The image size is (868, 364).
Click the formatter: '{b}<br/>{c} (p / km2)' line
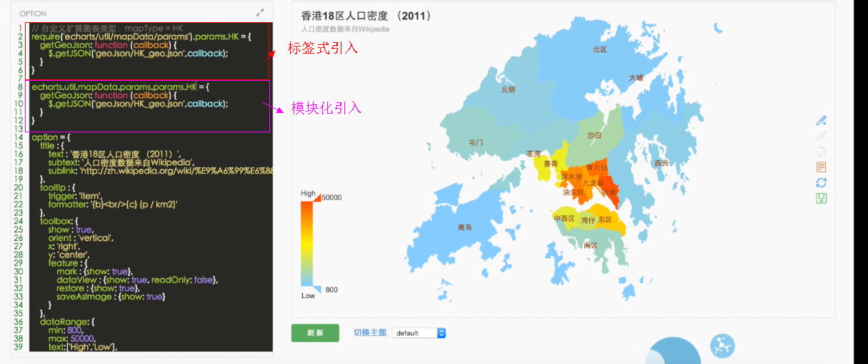tap(113, 205)
